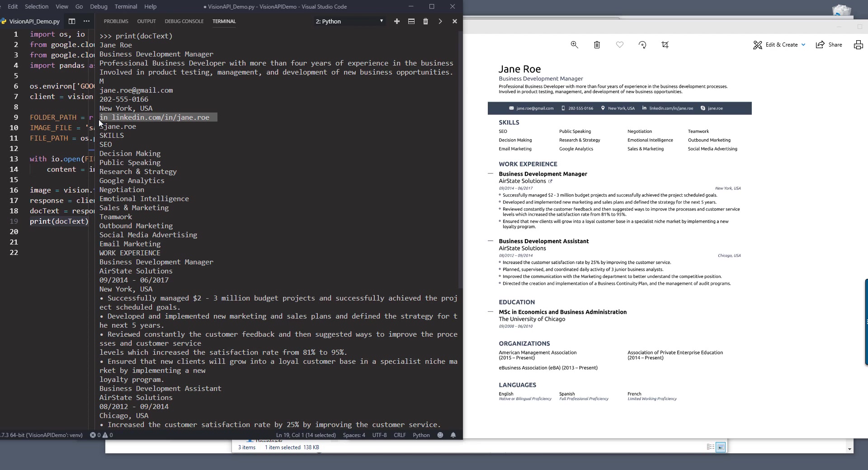868x470 pixels.
Task: Delete the resume photo in Photos
Action: tap(597, 45)
